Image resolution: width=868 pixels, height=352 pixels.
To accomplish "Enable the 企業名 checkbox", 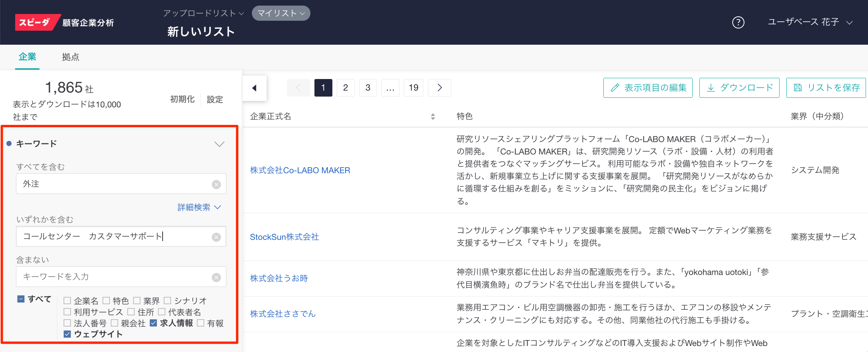I will (x=67, y=301).
